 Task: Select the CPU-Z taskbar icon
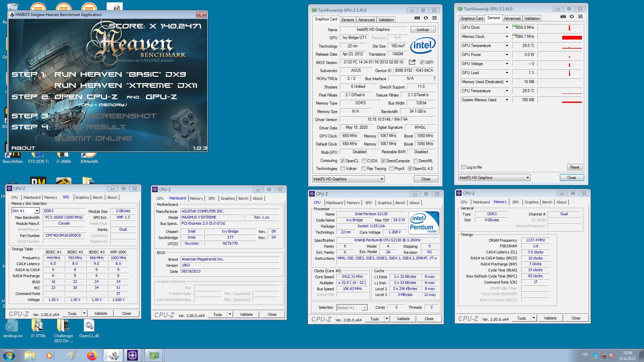pyautogui.click(x=132, y=355)
